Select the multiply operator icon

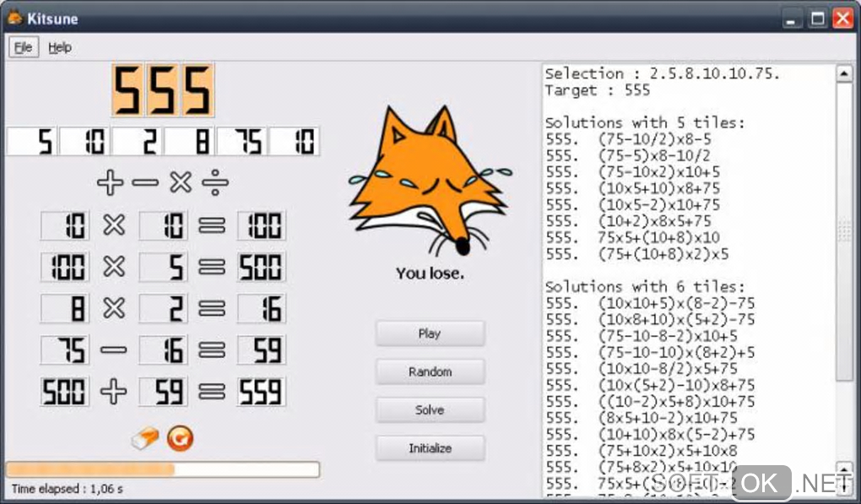point(180,182)
